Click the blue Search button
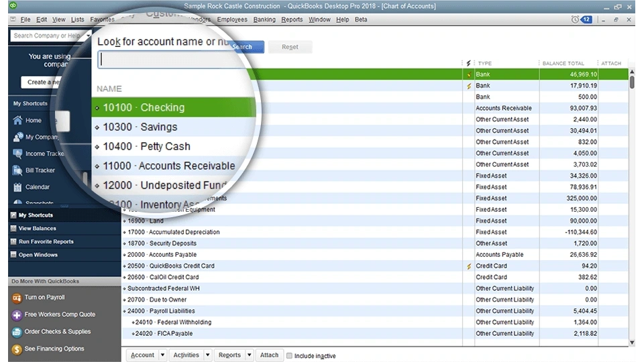The width and height of the screenshot is (644, 362). tap(243, 47)
